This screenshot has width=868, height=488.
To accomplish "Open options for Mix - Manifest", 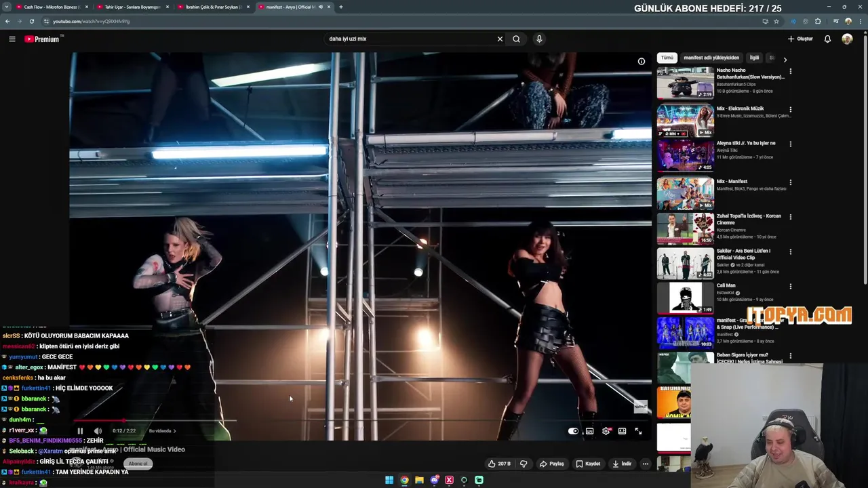I will [790, 182].
